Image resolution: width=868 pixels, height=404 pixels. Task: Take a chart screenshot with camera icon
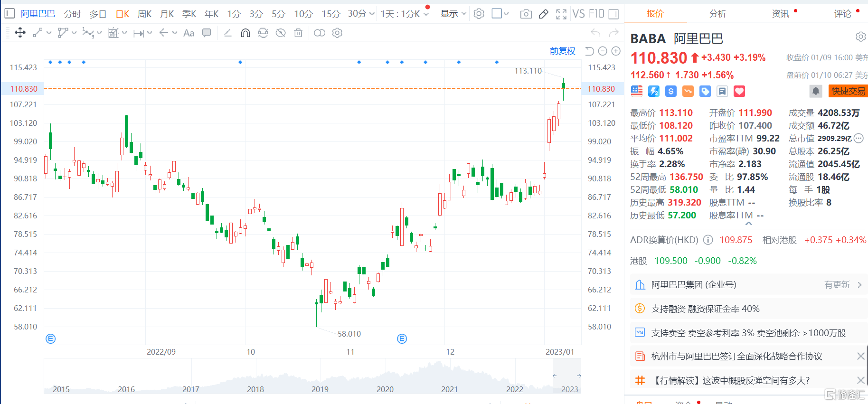point(526,14)
